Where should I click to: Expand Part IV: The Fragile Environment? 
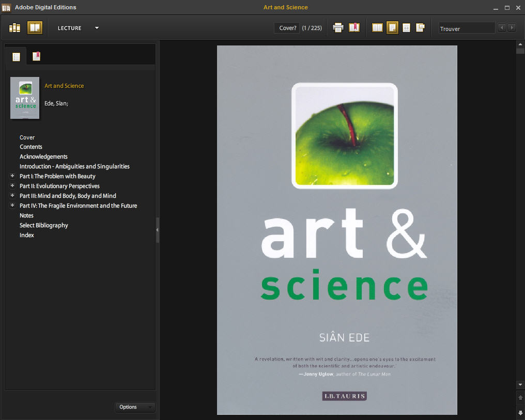point(12,205)
